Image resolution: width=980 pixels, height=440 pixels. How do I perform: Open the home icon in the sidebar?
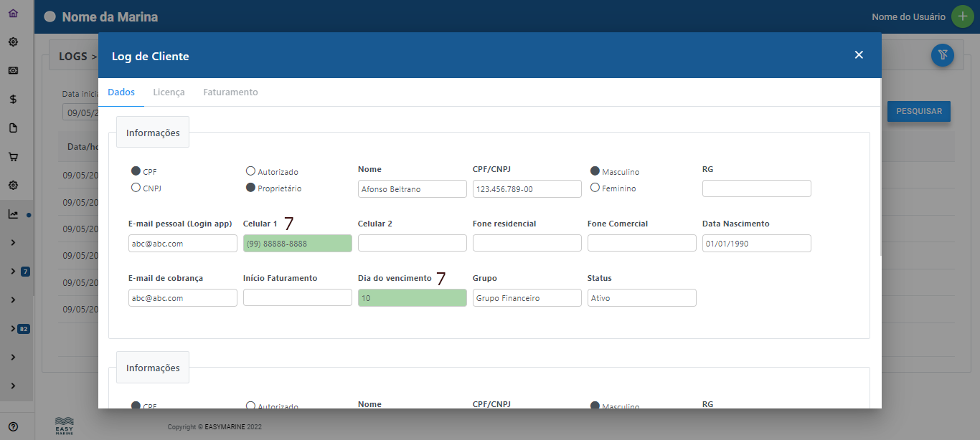(x=13, y=13)
